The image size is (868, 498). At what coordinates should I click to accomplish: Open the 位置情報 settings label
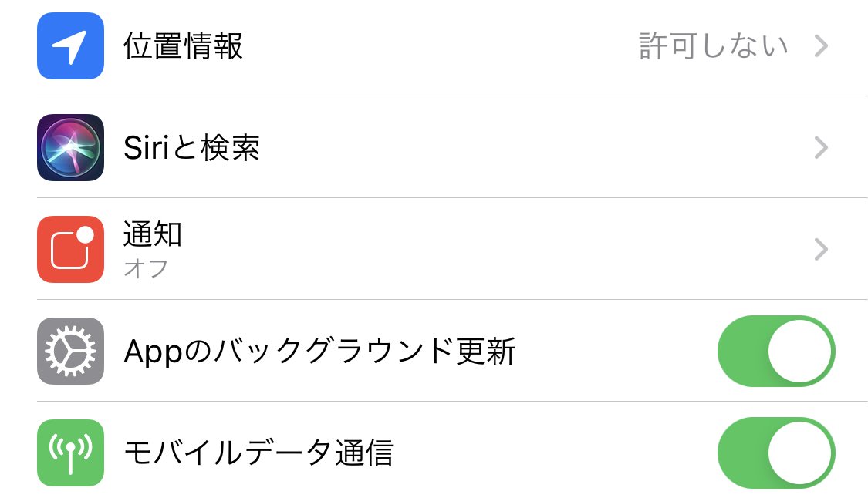184,46
